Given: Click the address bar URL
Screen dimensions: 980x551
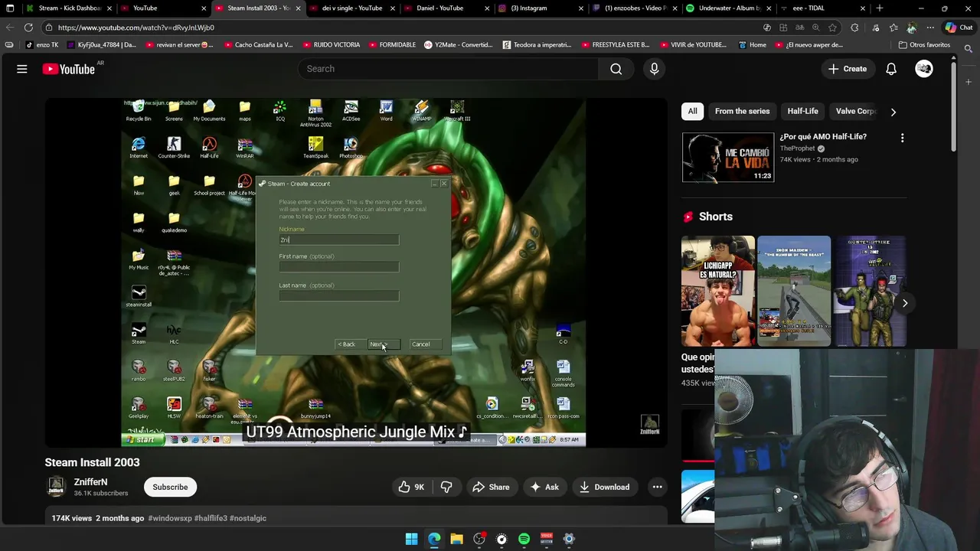Looking at the screenshot, I should click(x=136, y=28).
